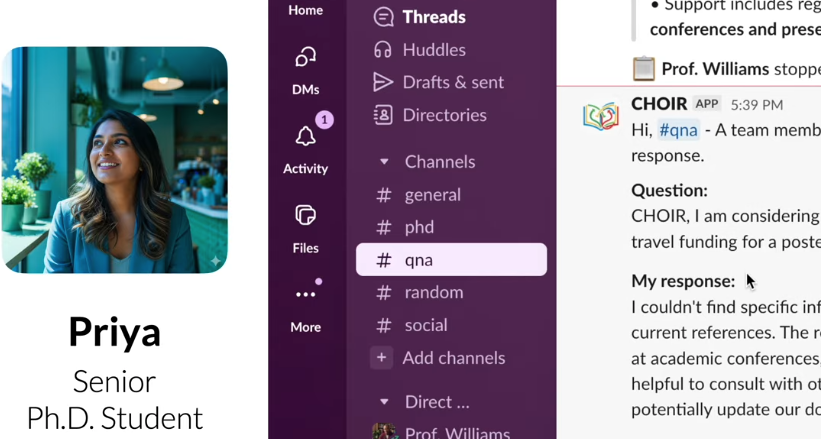Collapse the Channels section
The height and width of the screenshot is (439, 821).
[384, 162]
